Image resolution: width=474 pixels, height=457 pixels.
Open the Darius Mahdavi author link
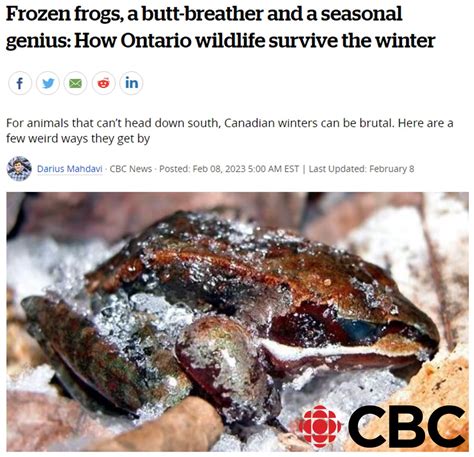69,169
